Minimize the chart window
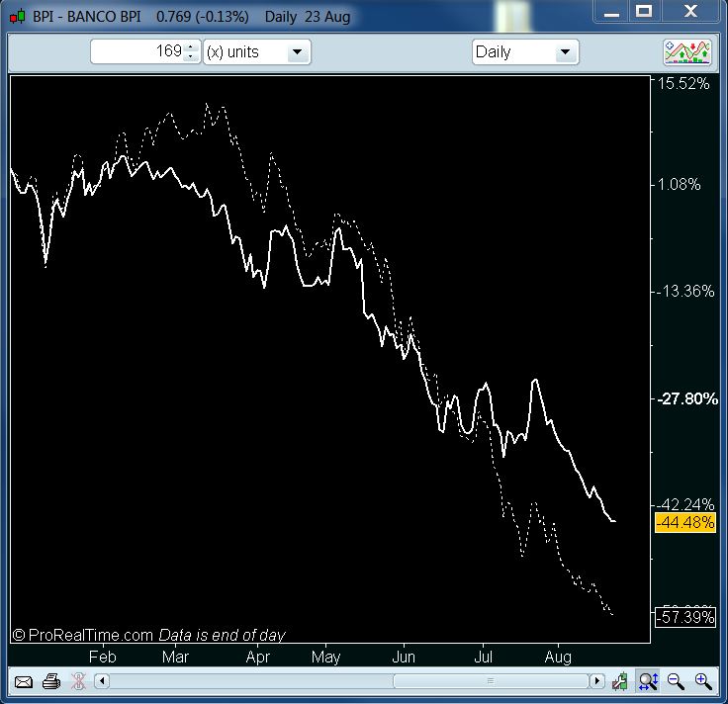The image size is (728, 704). tap(611, 11)
